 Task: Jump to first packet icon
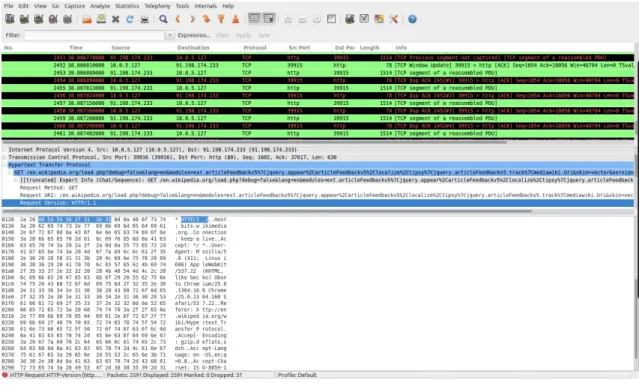221,19
